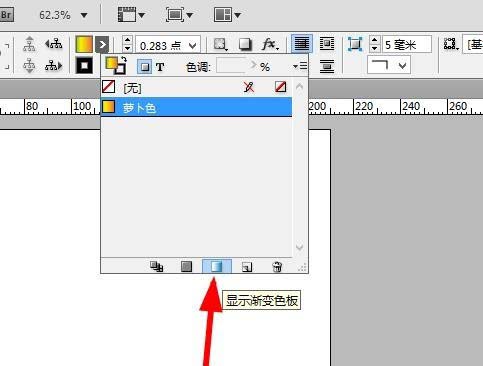The width and height of the screenshot is (483, 366).
Task: Open the arrange documents menu
Action: (x=227, y=15)
